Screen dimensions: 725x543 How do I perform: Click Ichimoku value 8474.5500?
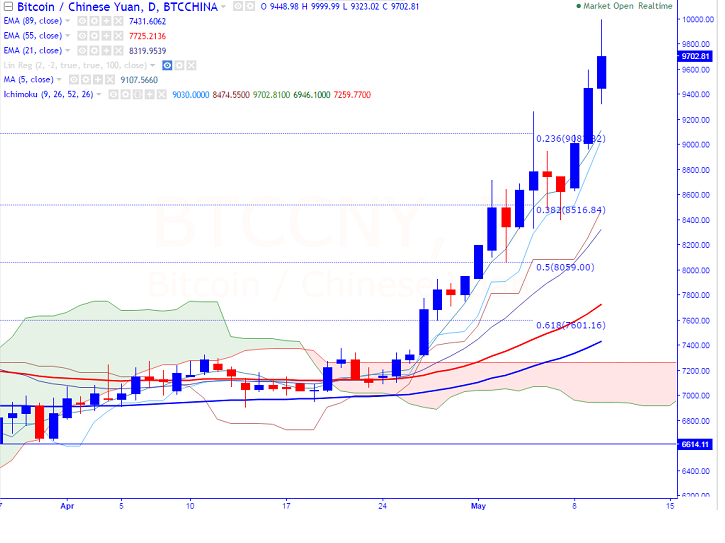231,95
